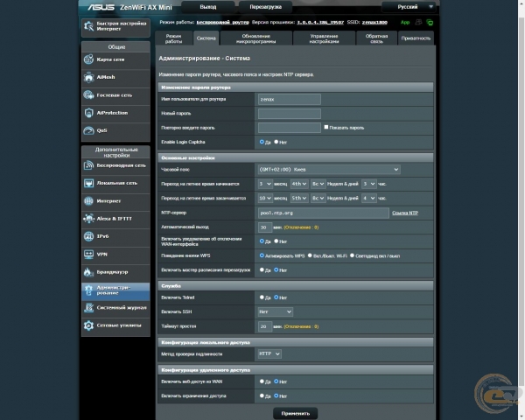
Task: Switch to the Обновление микропрограммы tab
Action: coord(256,38)
